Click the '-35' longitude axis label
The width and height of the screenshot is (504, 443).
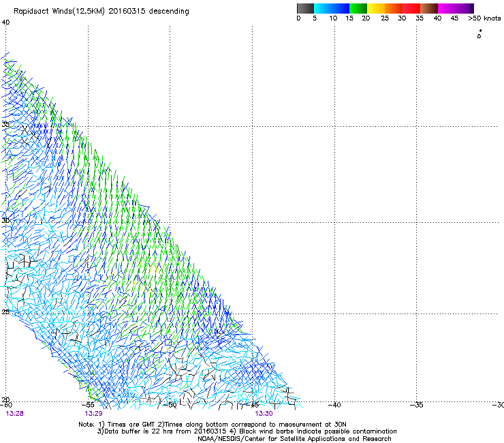click(417, 405)
